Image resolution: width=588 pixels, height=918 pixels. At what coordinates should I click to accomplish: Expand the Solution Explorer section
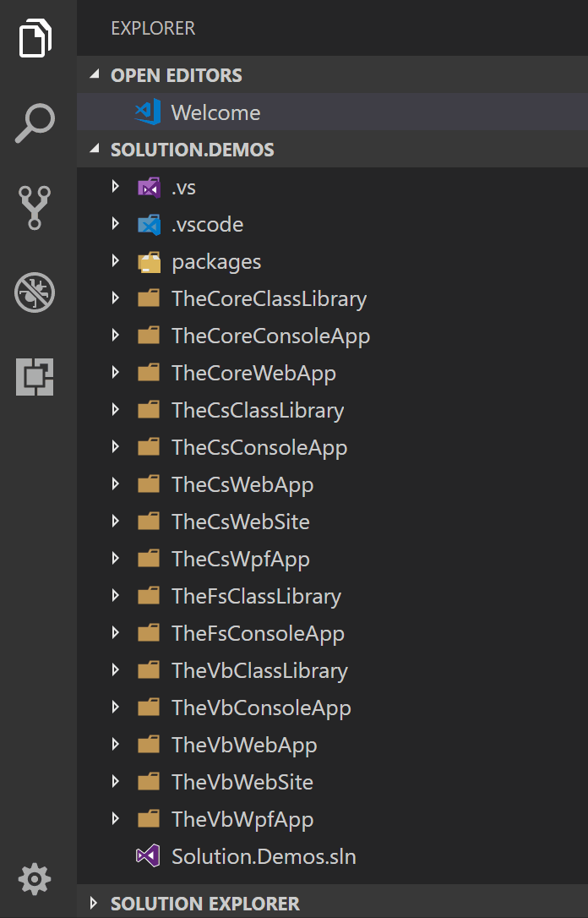[x=94, y=903]
